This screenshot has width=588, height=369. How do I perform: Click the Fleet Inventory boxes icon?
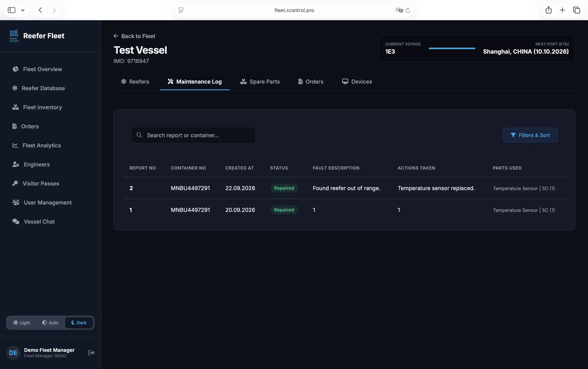click(15, 107)
